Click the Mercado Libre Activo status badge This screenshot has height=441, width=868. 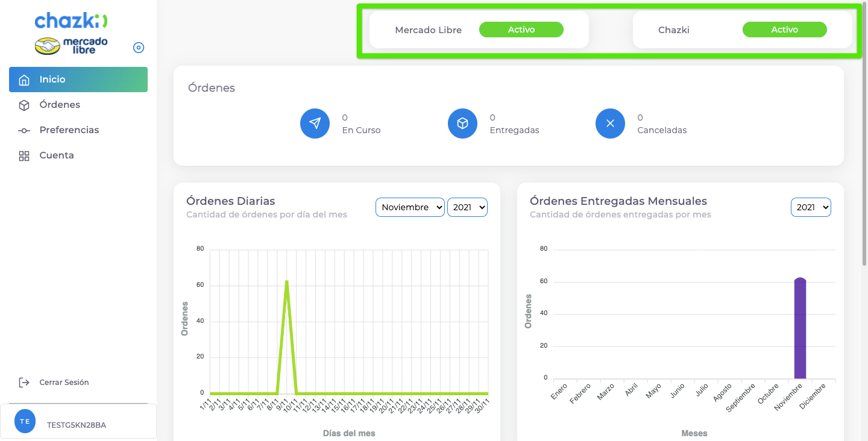(521, 30)
